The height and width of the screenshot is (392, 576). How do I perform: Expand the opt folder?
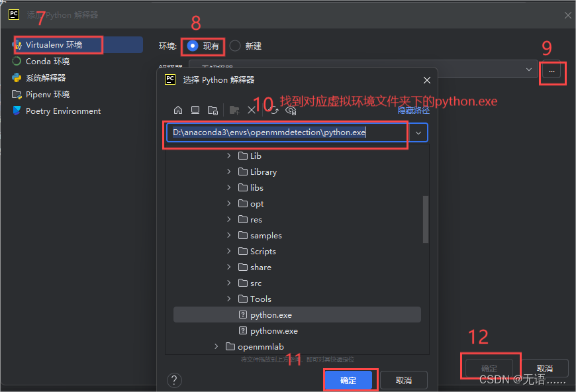[x=229, y=203]
